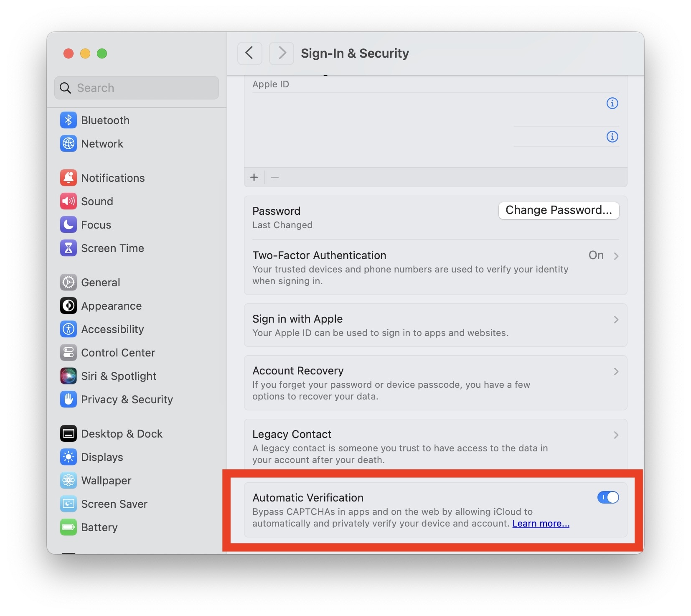This screenshot has height=616, width=691.
Task: Select Screen Time hourglass icon
Action: [69, 248]
